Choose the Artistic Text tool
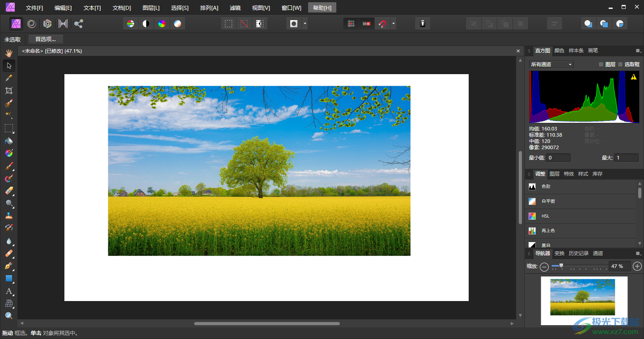 [x=8, y=291]
